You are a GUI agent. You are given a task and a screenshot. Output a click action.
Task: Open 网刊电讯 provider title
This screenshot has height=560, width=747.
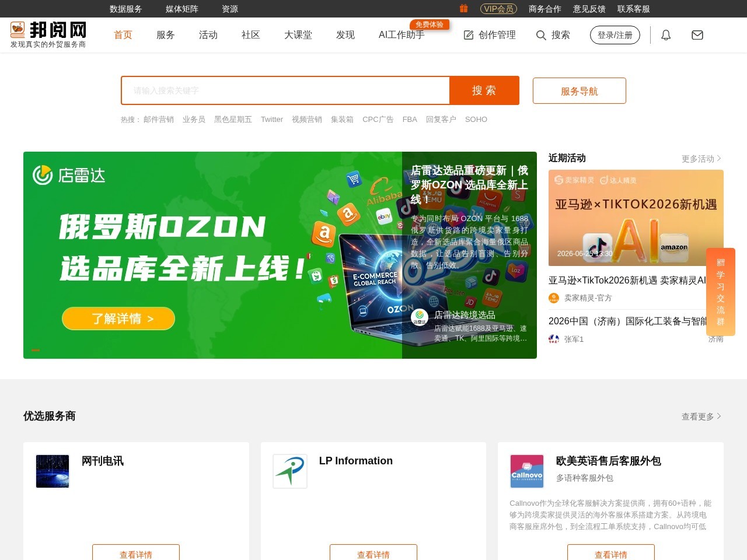[103, 461]
